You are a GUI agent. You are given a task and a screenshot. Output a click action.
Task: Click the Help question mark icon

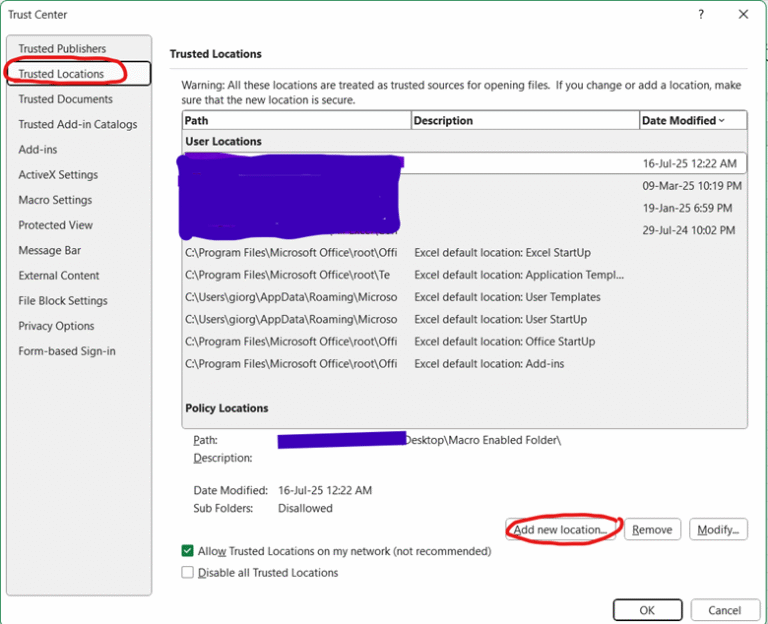[701, 15]
